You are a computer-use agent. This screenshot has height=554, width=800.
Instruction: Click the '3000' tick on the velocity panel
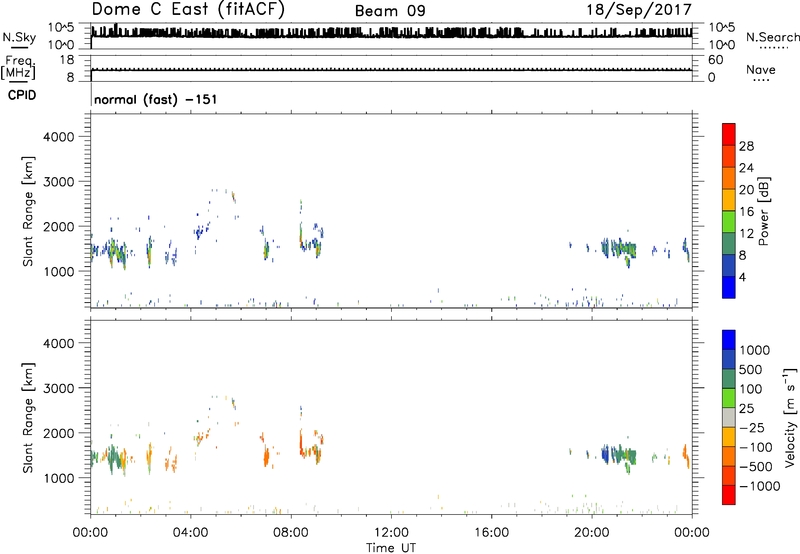pos(58,388)
